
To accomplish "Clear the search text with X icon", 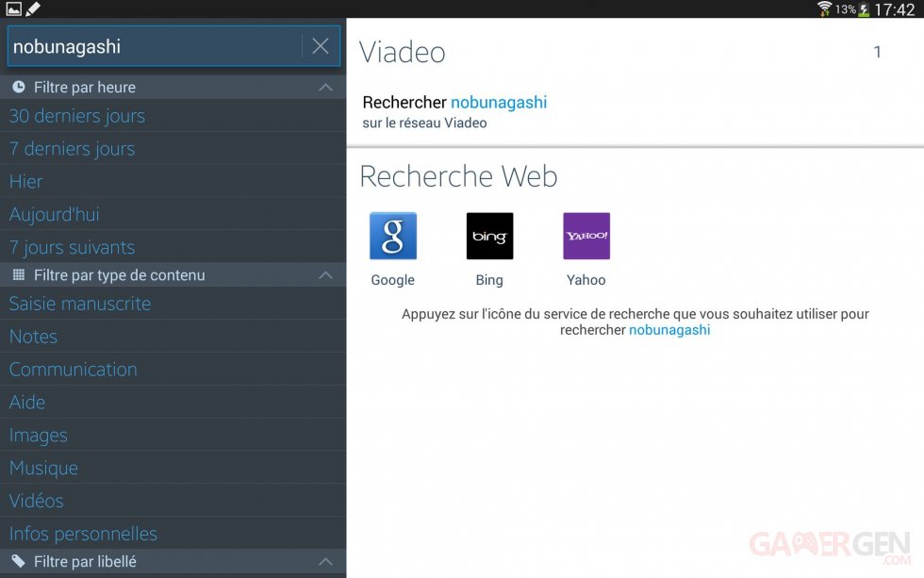I will [321, 46].
